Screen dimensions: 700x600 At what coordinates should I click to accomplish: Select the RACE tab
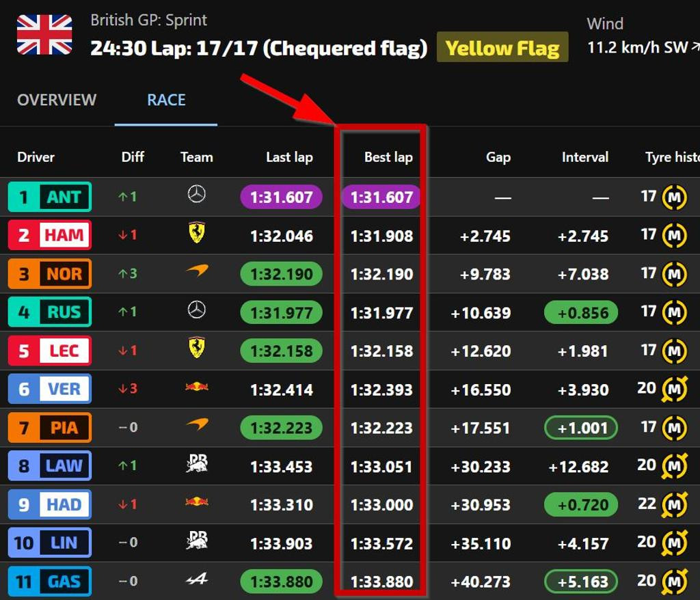click(x=166, y=100)
